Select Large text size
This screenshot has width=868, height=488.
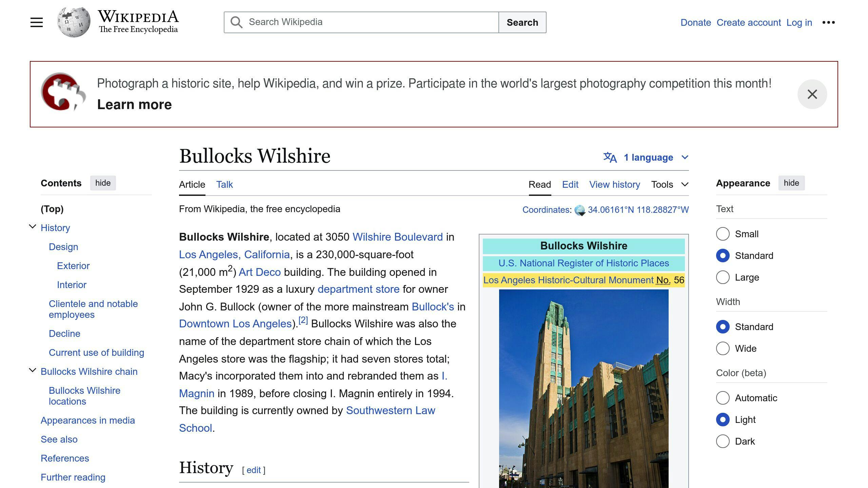(x=723, y=277)
